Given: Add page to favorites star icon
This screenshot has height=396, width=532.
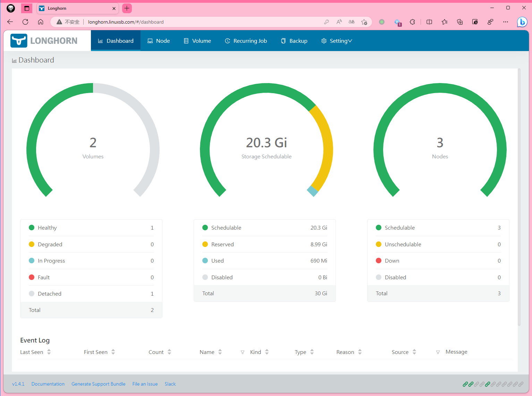Looking at the screenshot, I should (364, 22).
